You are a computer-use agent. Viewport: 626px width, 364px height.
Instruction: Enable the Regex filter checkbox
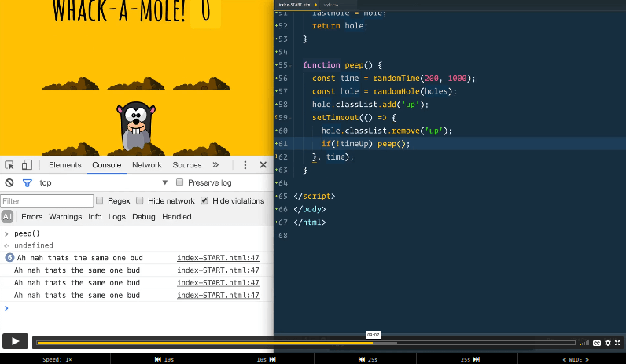[x=99, y=200]
